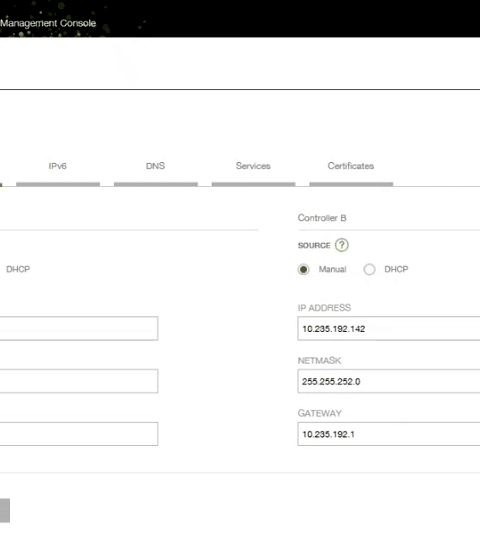Image resolution: width=480 pixels, height=542 pixels.
Task: Select the DHCP radio button under Controller B
Action: point(369,269)
